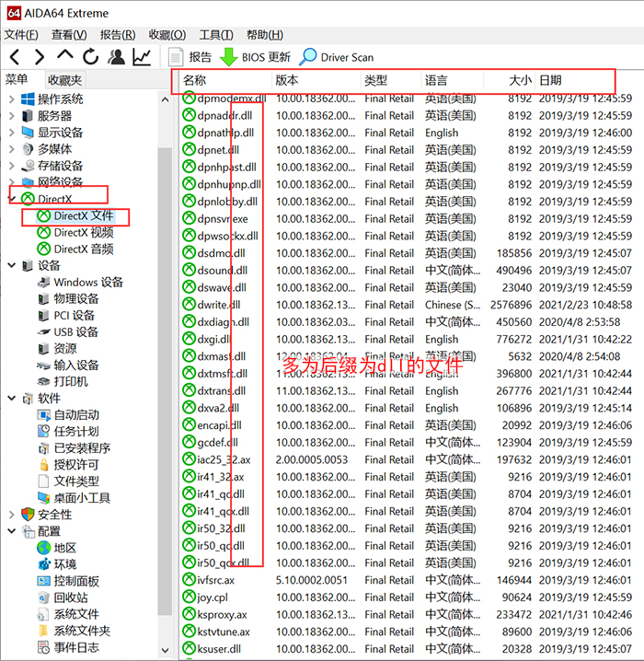Image resolution: width=644 pixels, height=661 pixels.
Task: Click the refresh icon in toolbar
Action: 89,57
